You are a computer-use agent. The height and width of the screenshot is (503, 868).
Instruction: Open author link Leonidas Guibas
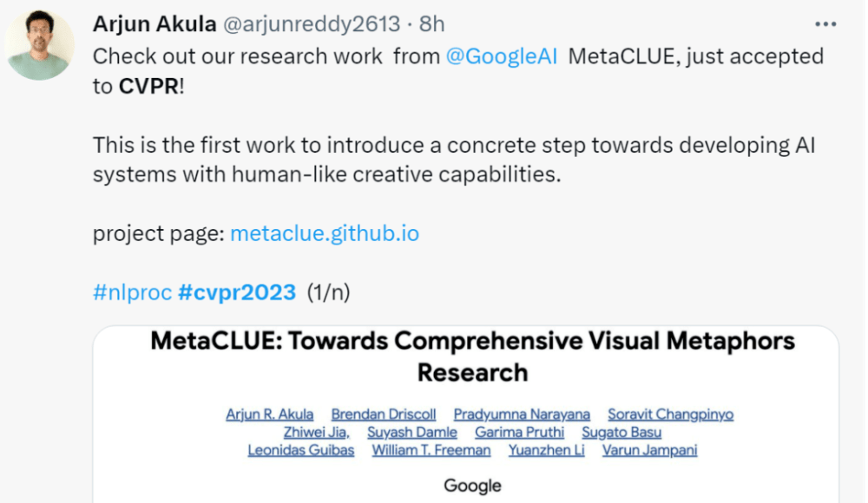(x=300, y=450)
